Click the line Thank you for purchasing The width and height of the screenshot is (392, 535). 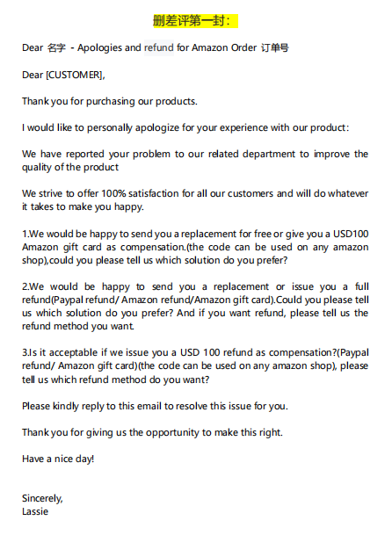coord(110,101)
